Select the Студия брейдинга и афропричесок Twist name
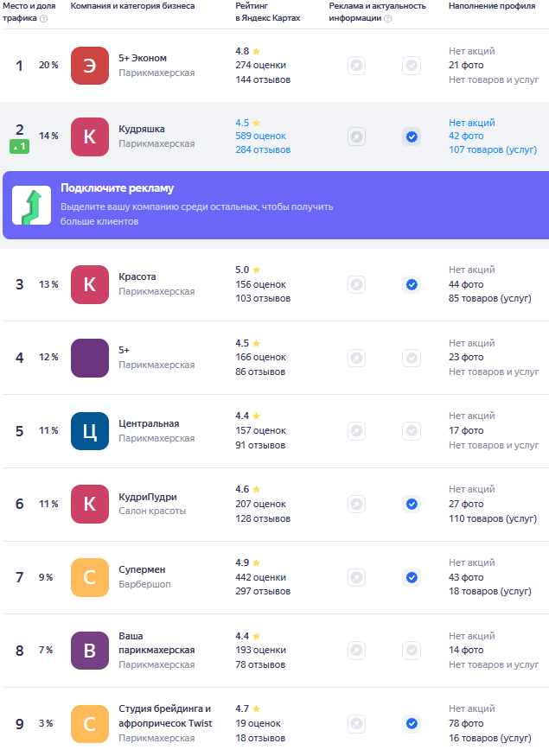This screenshot has height=756, width=549. 165,716
